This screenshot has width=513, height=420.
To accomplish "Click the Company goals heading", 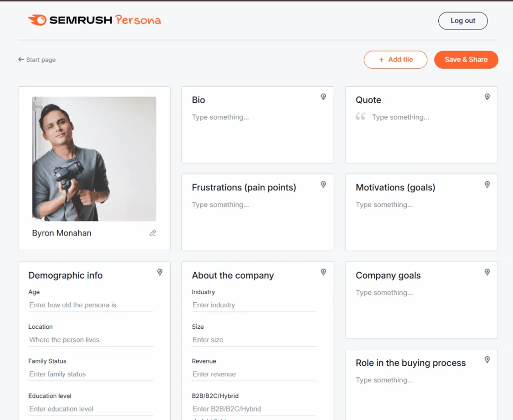I will click(x=388, y=276).
